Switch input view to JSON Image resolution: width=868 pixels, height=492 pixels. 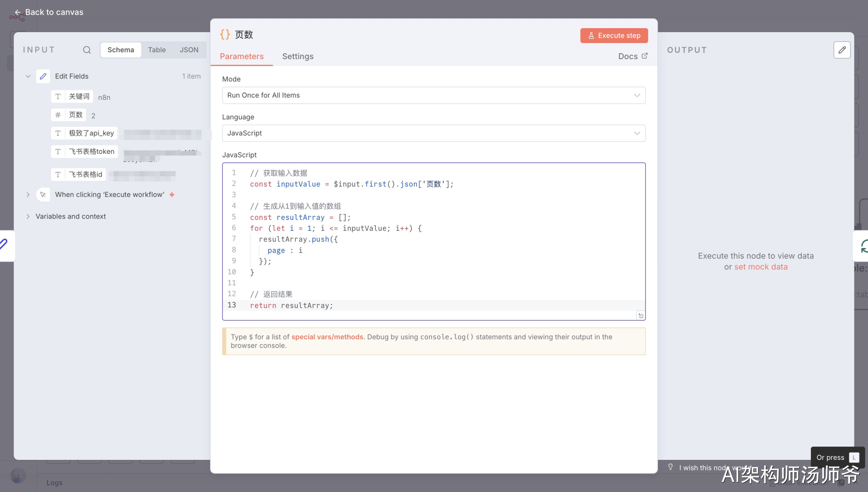189,50
